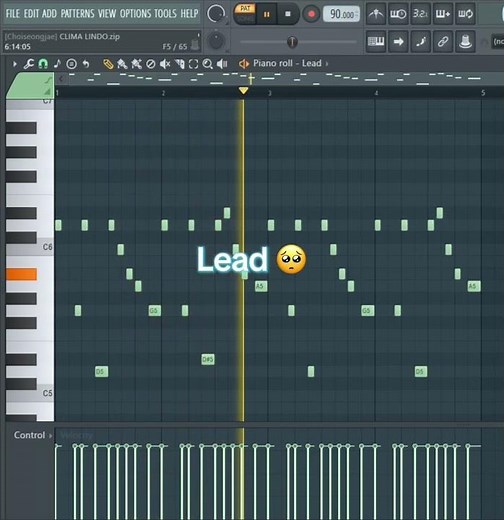Select the Mute tool with speaker X
The height and width of the screenshot is (520, 504).
point(165,64)
